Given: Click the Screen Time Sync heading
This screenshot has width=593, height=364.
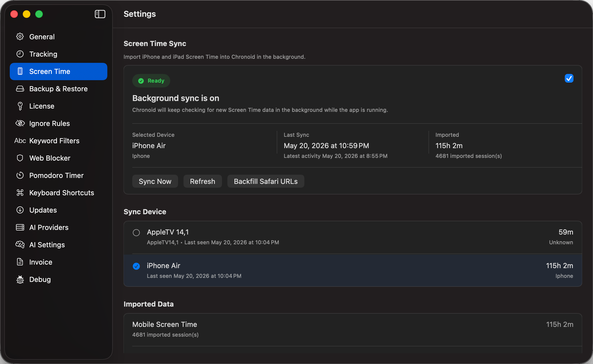Looking at the screenshot, I should point(155,44).
